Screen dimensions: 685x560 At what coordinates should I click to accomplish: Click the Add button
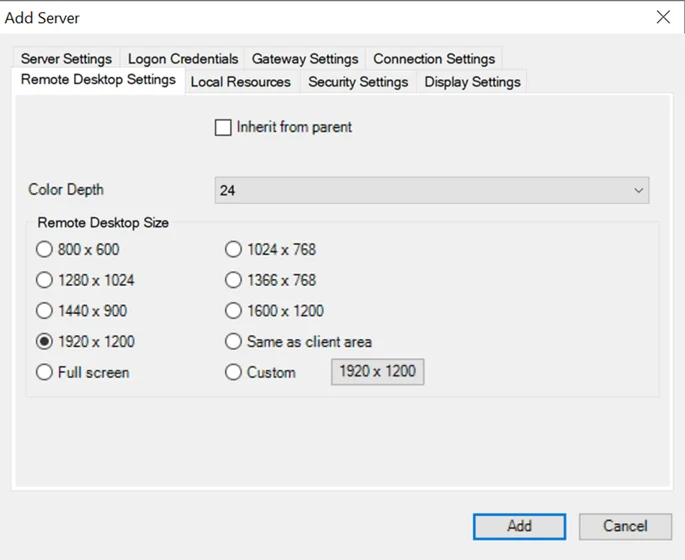(519, 526)
